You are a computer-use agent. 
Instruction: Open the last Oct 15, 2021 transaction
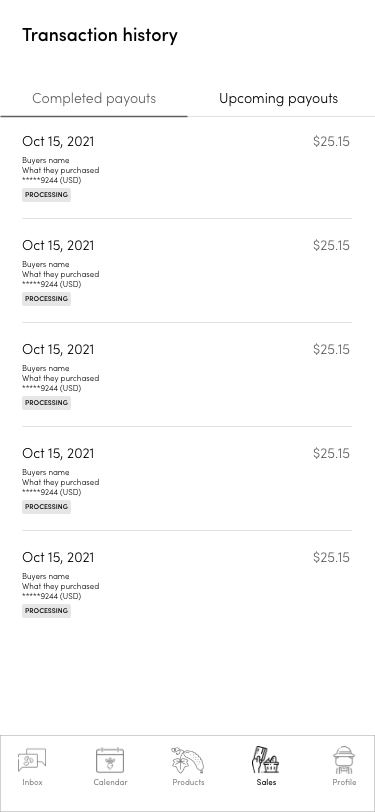pos(187,583)
